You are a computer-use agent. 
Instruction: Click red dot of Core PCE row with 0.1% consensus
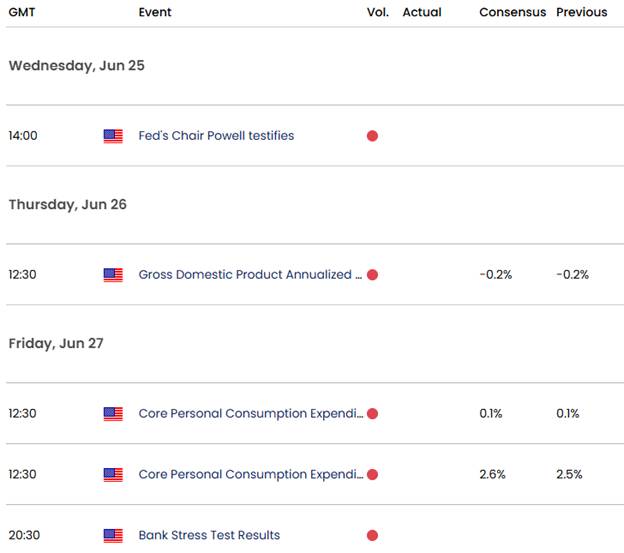[x=372, y=414]
